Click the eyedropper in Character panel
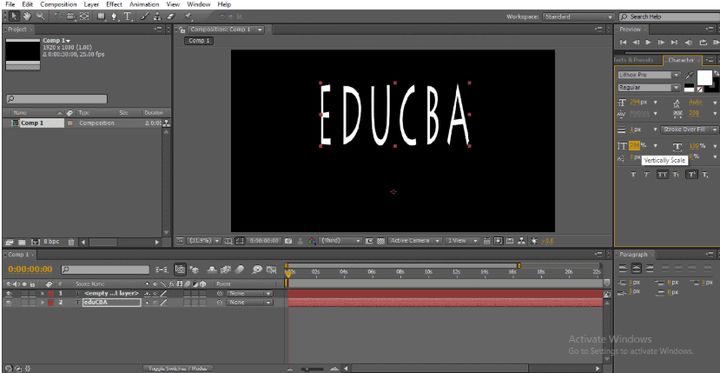 pos(689,75)
